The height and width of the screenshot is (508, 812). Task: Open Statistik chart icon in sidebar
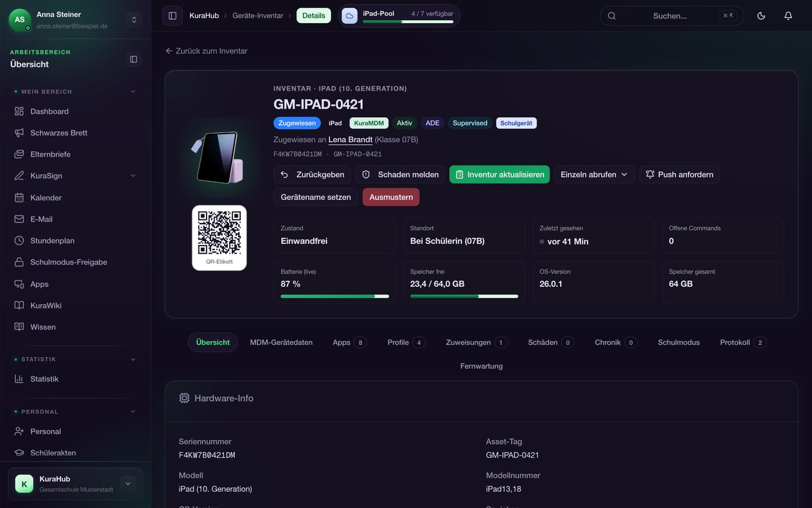[x=19, y=379]
